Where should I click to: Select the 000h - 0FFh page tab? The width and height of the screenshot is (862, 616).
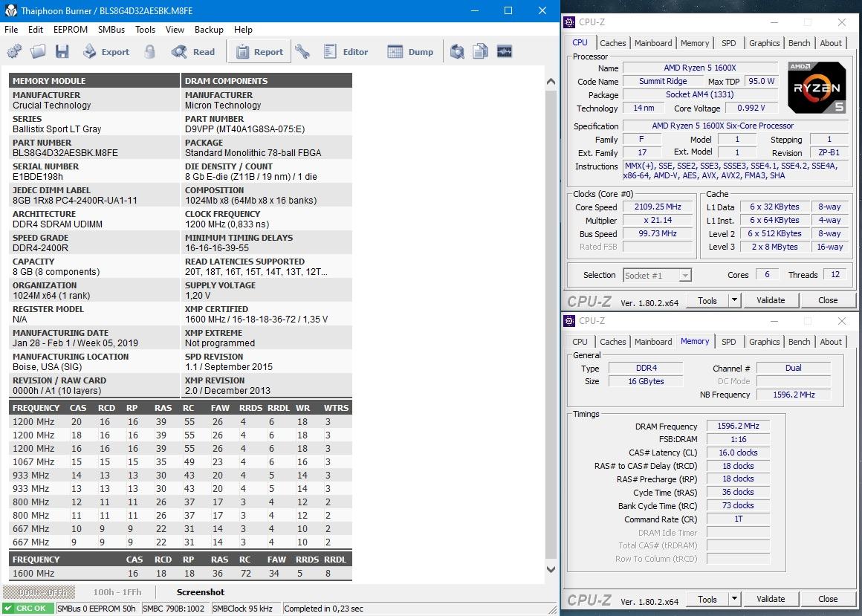coord(39,592)
